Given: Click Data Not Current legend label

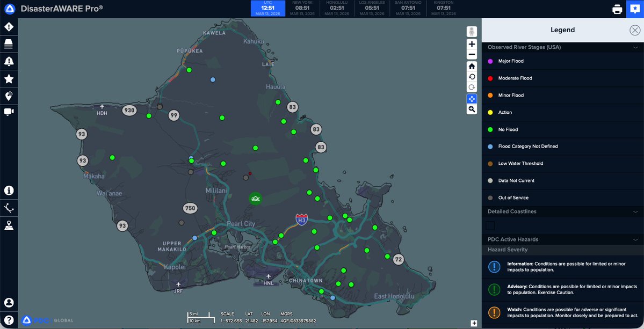Looking at the screenshot, I should 516,181.
